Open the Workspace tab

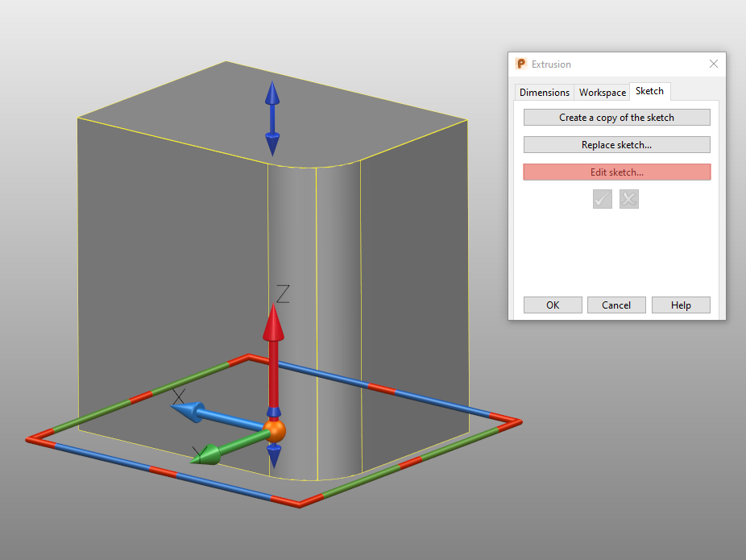(x=602, y=93)
